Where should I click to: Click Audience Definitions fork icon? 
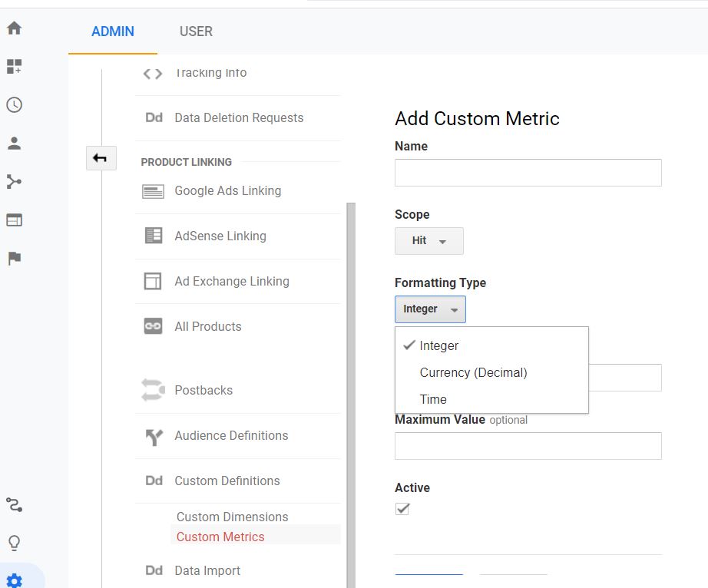pyautogui.click(x=154, y=436)
